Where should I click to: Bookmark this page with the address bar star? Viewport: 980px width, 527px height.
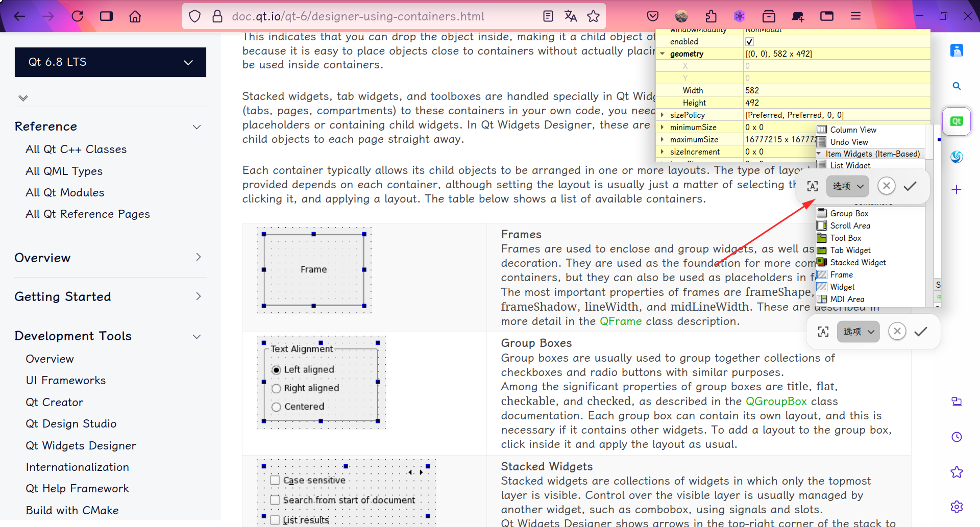(593, 16)
